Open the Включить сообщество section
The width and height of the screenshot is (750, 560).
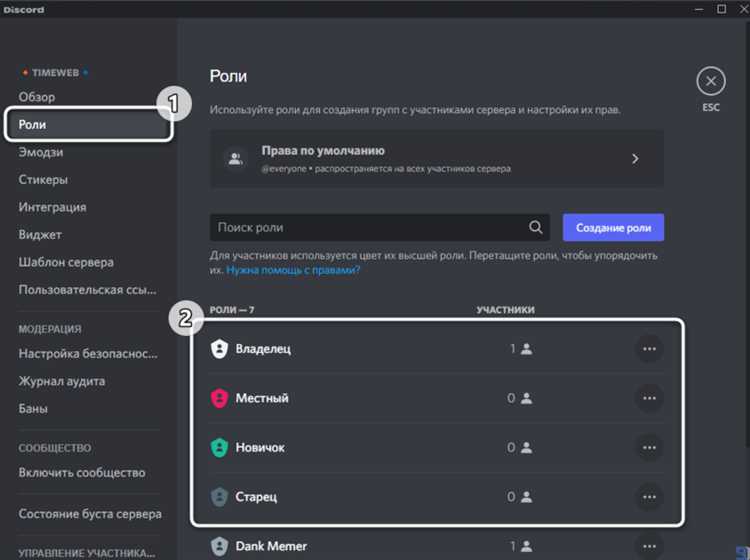(x=82, y=472)
